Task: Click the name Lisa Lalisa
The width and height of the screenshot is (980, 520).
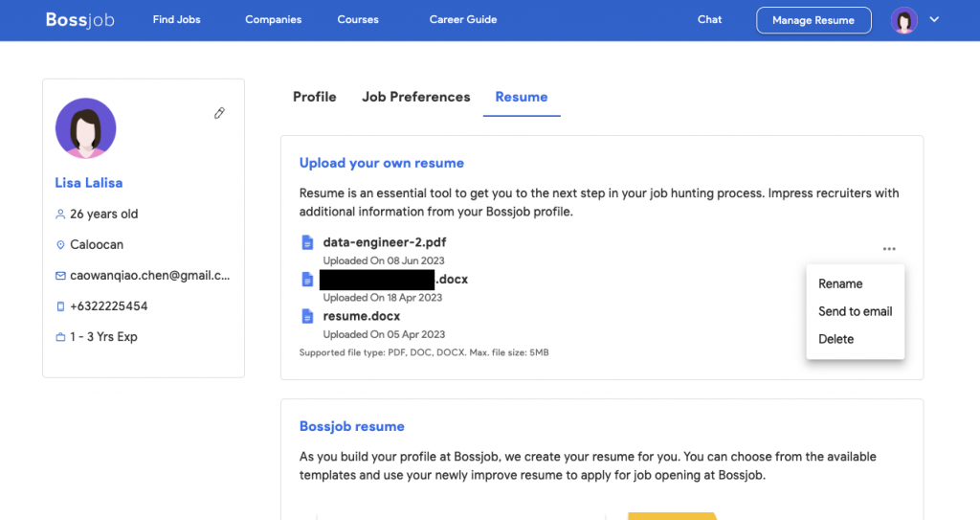Action: pos(89,183)
